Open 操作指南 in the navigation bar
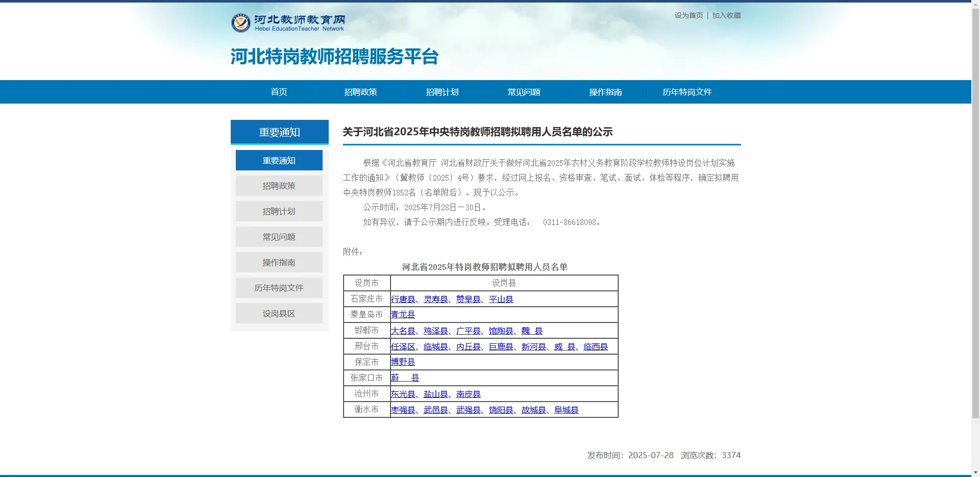Image resolution: width=980 pixels, height=477 pixels. [606, 92]
